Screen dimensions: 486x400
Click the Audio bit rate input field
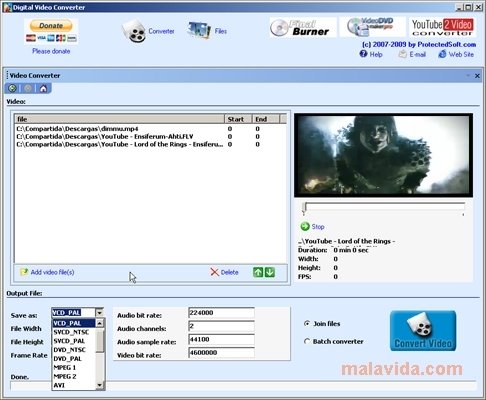click(222, 313)
